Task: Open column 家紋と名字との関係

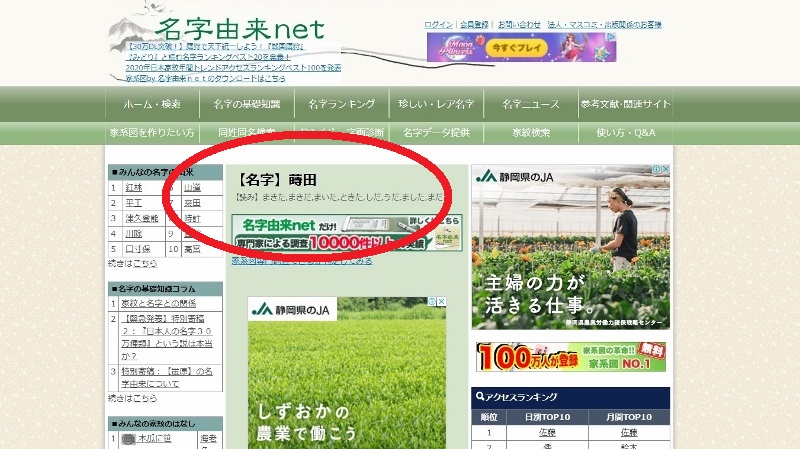Action: pos(159,303)
